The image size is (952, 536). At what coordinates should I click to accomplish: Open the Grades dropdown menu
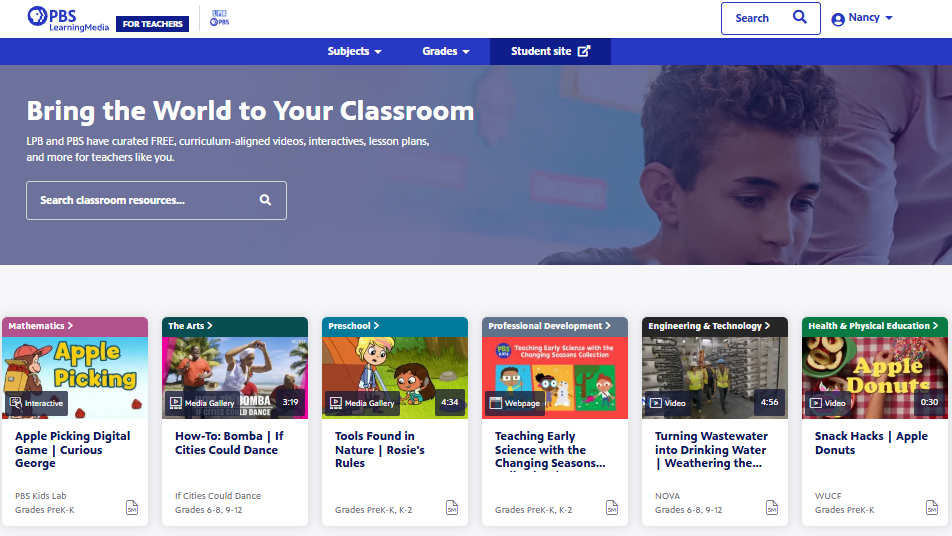[x=446, y=52]
